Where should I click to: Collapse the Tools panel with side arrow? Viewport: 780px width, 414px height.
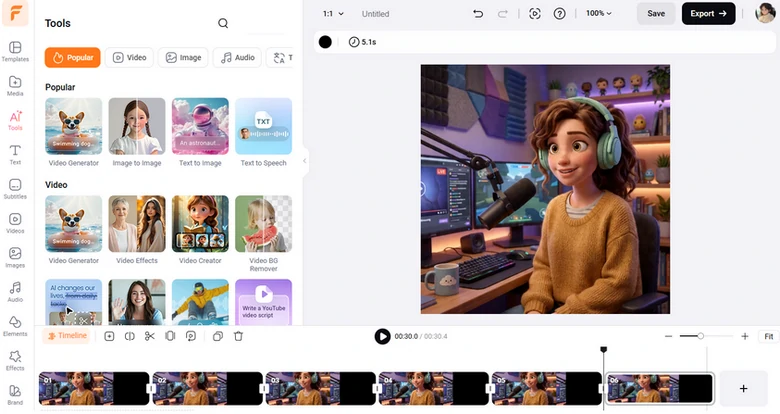point(304,161)
